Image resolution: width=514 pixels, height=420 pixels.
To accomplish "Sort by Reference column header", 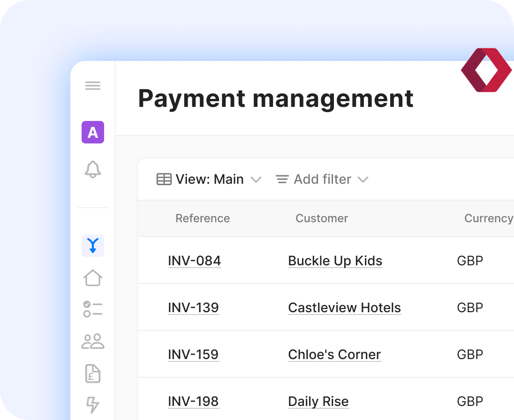I will tap(203, 218).
